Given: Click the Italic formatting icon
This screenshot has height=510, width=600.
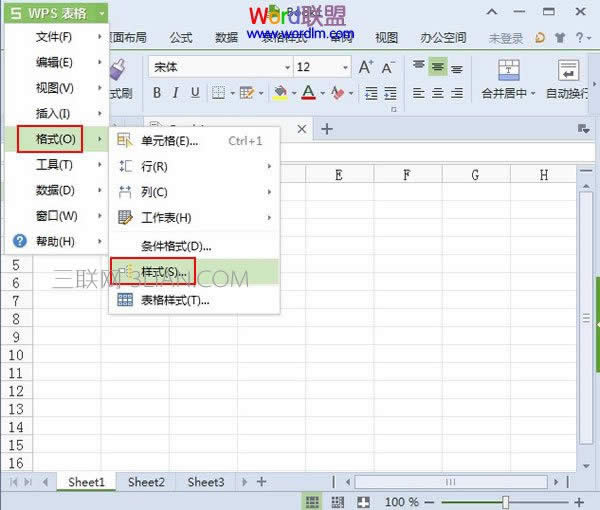Looking at the screenshot, I should [x=176, y=93].
